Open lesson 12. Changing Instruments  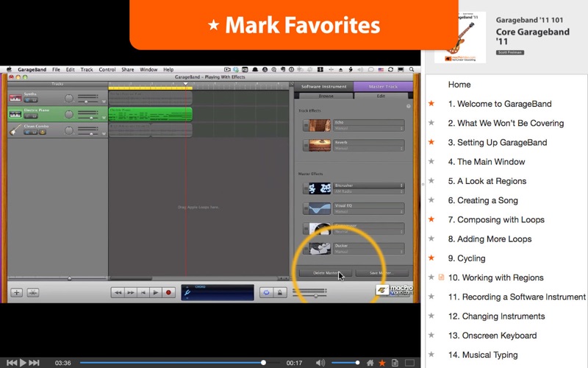(x=496, y=316)
